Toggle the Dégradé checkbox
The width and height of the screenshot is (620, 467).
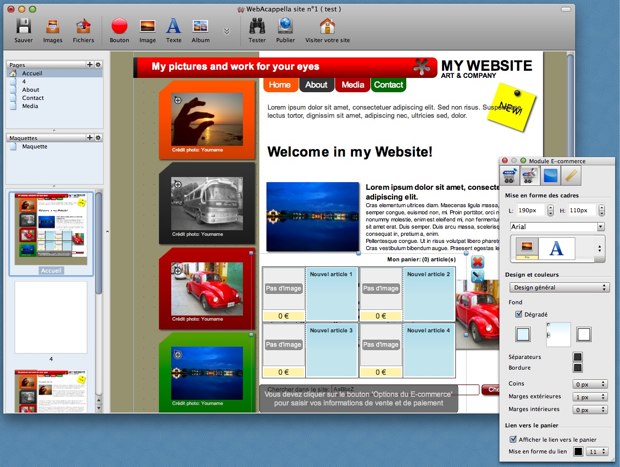coord(518,314)
